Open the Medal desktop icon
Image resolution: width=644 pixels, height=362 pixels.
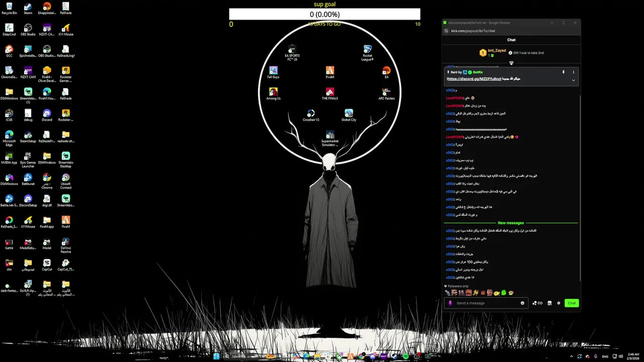click(x=47, y=243)
